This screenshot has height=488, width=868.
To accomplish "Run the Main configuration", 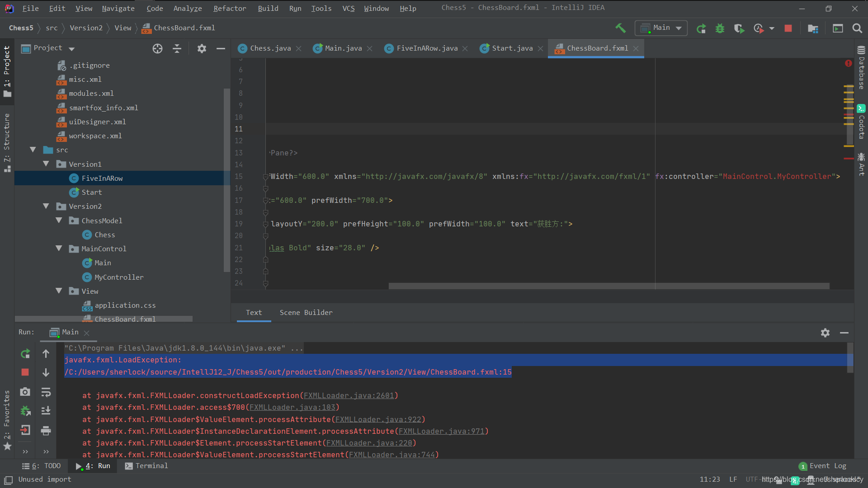I will click(701, 28).
